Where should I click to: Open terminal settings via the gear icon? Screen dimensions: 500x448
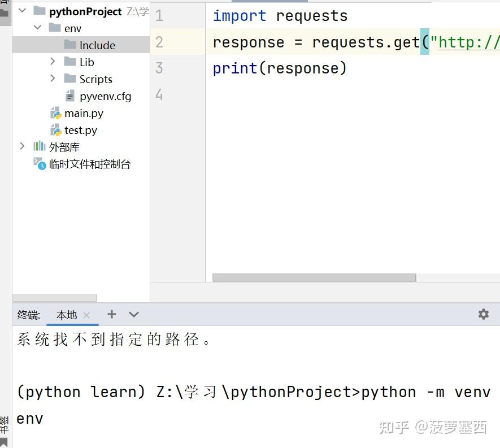pyautogui.click(x=483, y=314)
